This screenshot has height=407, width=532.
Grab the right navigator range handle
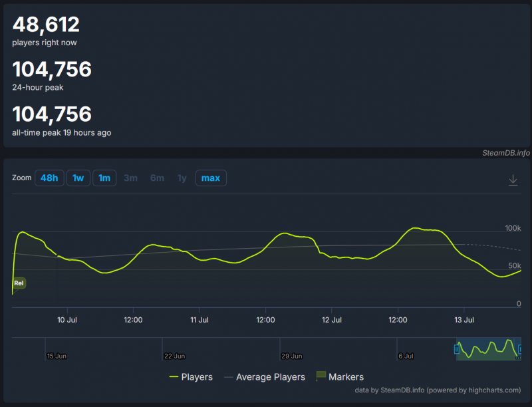click(x=519, y=348)
